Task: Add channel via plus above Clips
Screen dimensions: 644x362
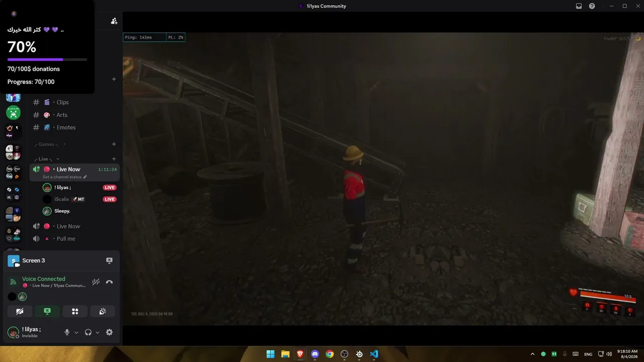Action: coord(114,79)
